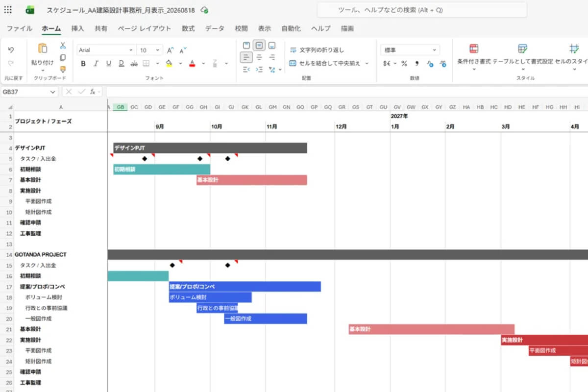Click the Redo arrow icon
The width and height of the screenshot is (588, 392).
pyautogui.click(x=11, y=63)
